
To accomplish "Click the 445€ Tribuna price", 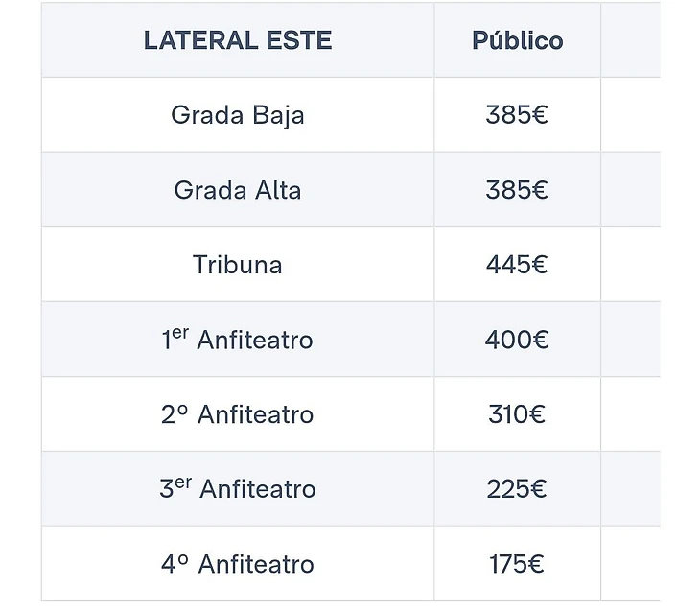I will 517,265.
